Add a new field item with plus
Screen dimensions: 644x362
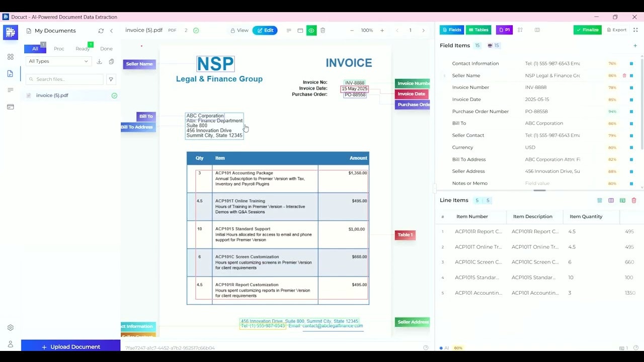[x=635, y=46]
